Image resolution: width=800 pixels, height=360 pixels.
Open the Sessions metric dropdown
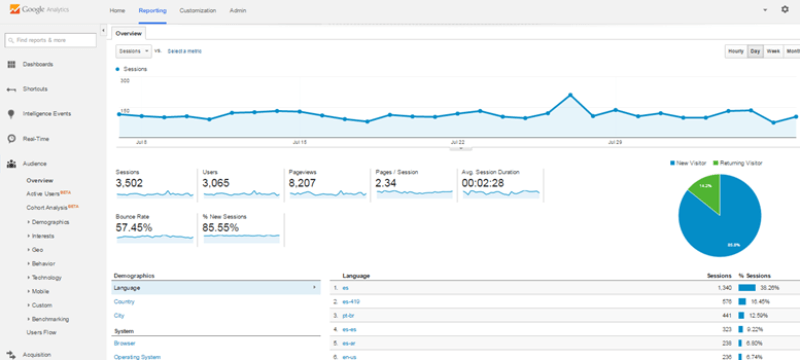coord(134,51)
